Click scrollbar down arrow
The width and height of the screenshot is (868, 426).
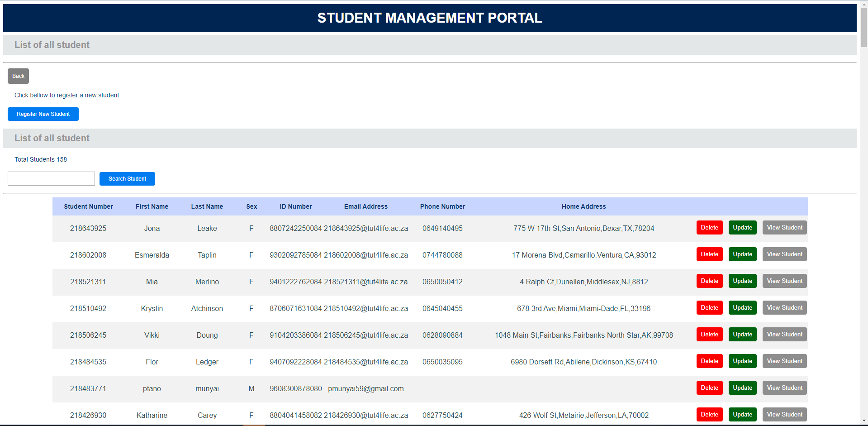point(864,421)
